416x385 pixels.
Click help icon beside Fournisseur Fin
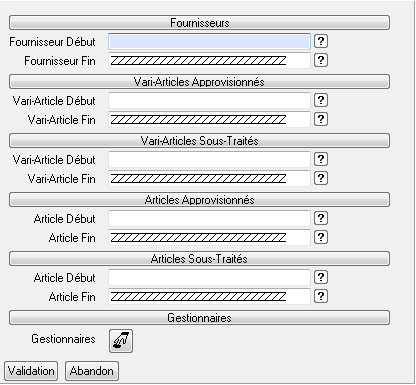tap(321, 60)
